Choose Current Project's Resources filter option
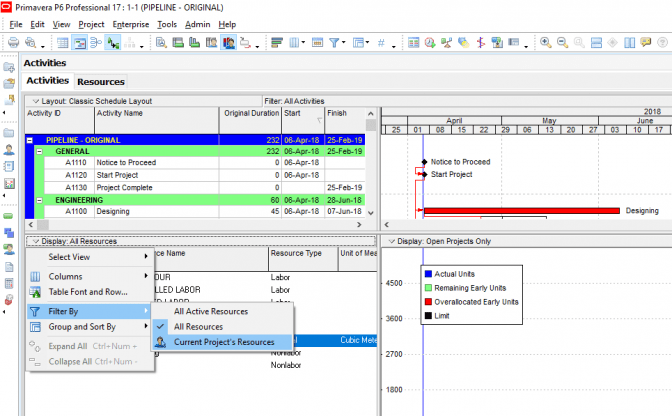This screenshot has width=672, height=416. click(223, 342)
